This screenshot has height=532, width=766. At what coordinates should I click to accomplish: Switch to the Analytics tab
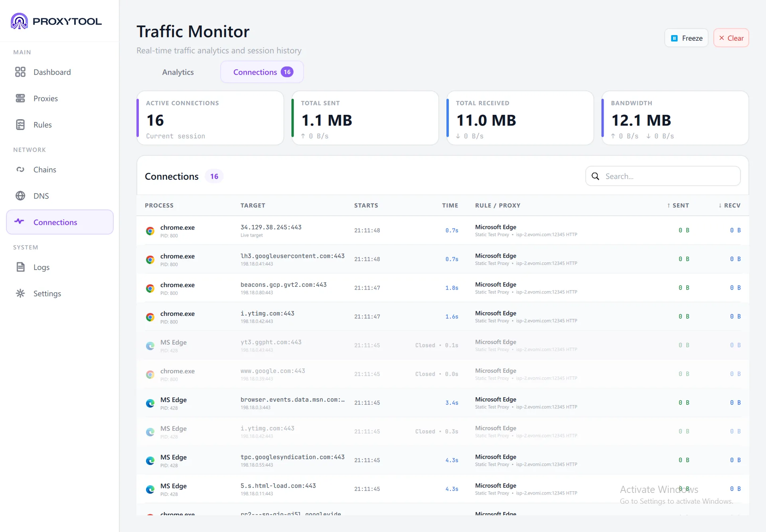coord(178,72)
